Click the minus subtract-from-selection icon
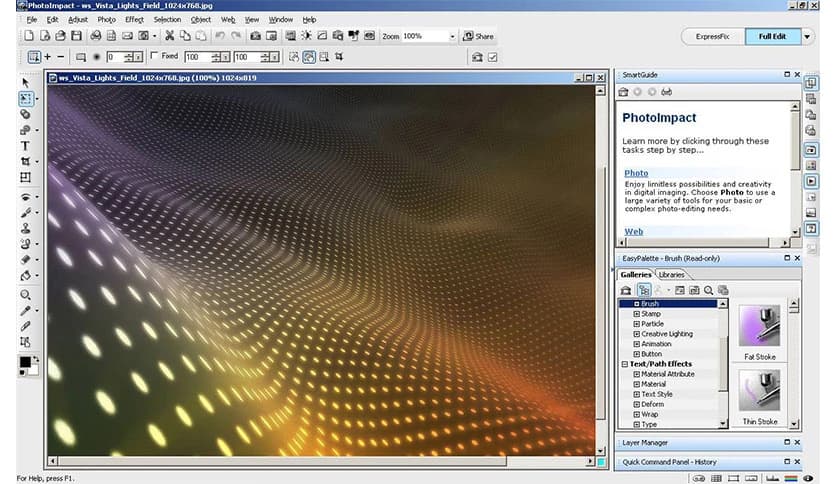Screen dimensions: 836x484 [61, 57]
